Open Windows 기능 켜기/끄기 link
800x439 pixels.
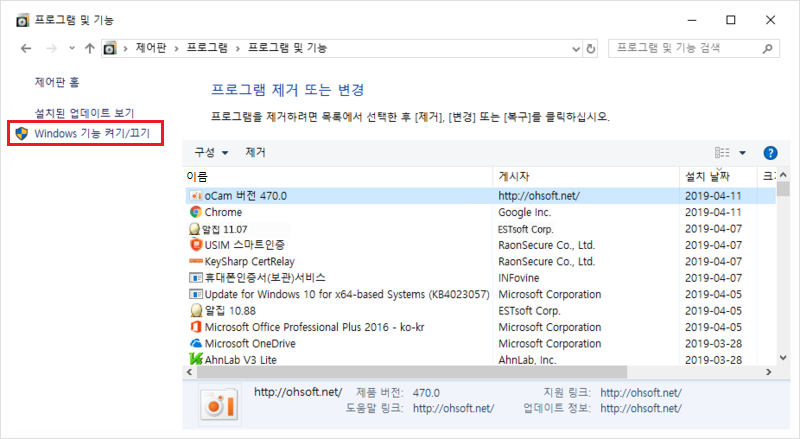[92, 133]
